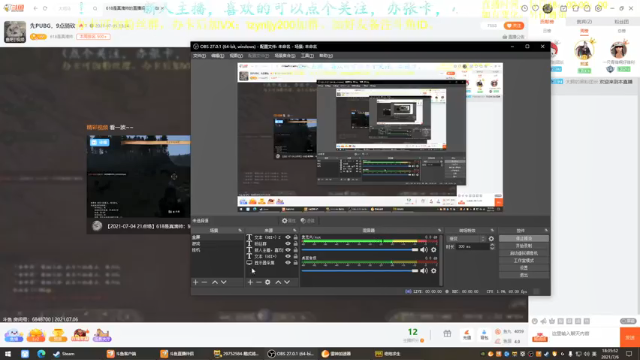640x360 pixels.
Task: Click the orange Follow button in the browser window
Action: click(x=514, y=26)
